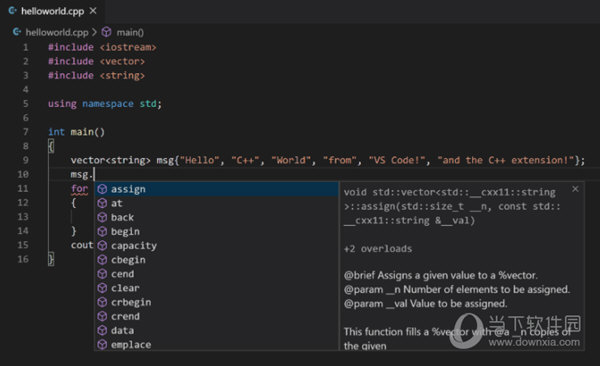Choose cend from the autocomplete list
This screenshot has height=366, width=600.
click(217, 274)
